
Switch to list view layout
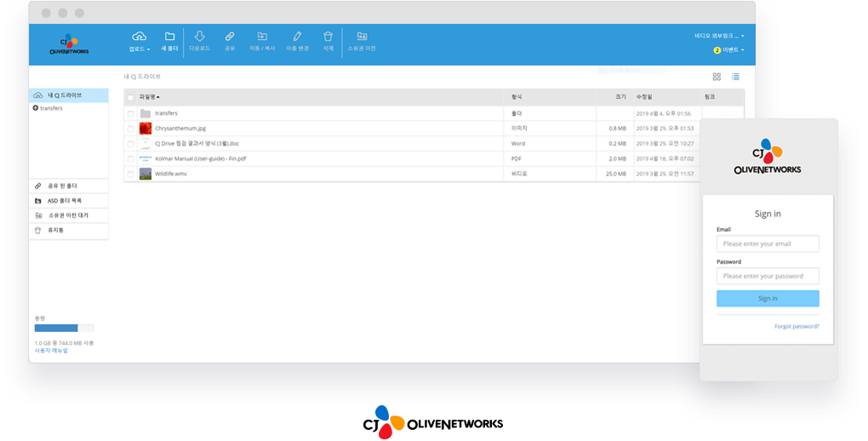click(735, 77)
